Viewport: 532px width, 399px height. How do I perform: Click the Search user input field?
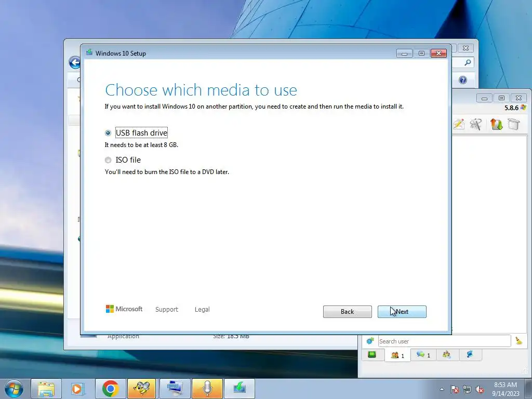tap(444, 341)
